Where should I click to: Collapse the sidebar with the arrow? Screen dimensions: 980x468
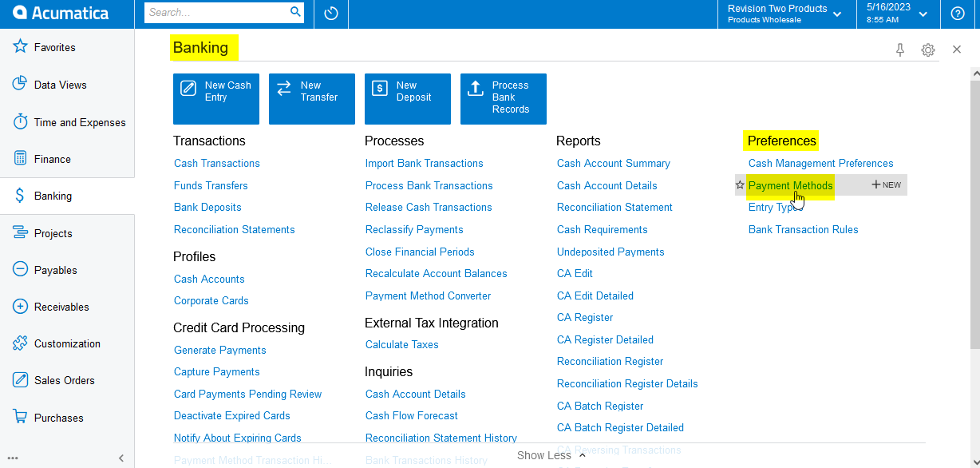coord(121,458)
